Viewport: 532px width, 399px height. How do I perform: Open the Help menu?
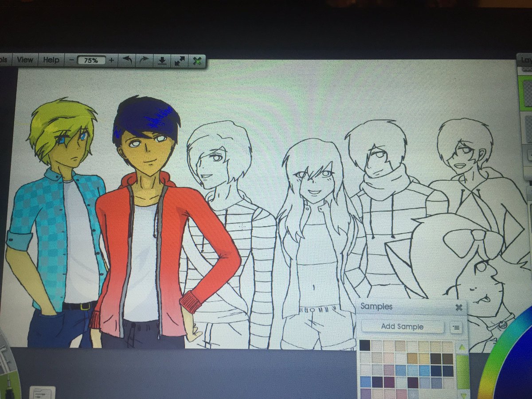click(x=51, y=60)
